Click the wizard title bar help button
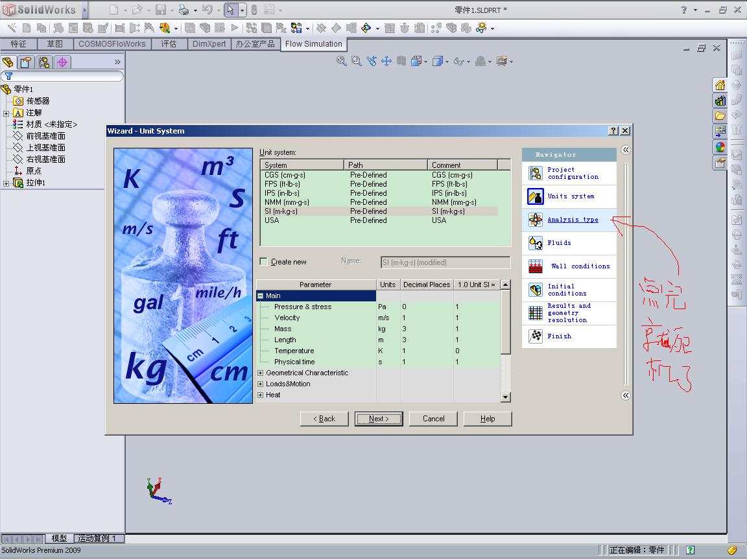The image size is (747, 560). [x=613, y=131]
